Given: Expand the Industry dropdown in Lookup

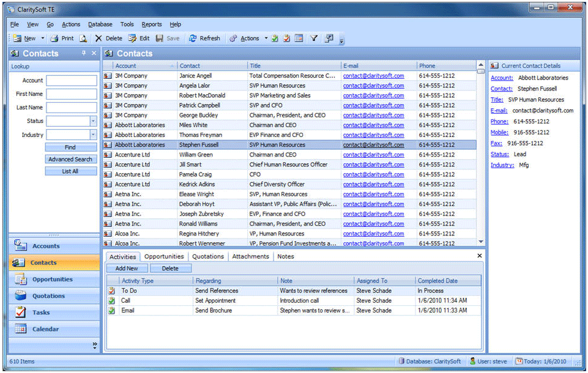Looking at the screenshot, I should [x=93, y=135].
